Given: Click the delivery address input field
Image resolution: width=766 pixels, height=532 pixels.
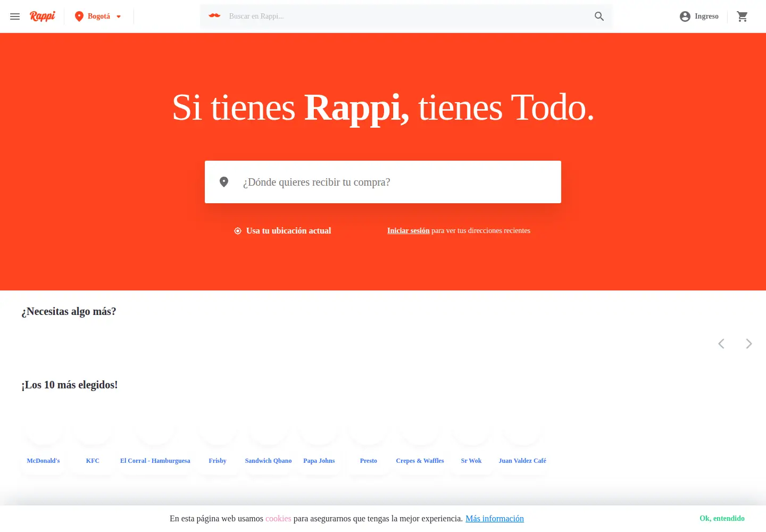Looking at the screenshot, I should pos(383,182).
